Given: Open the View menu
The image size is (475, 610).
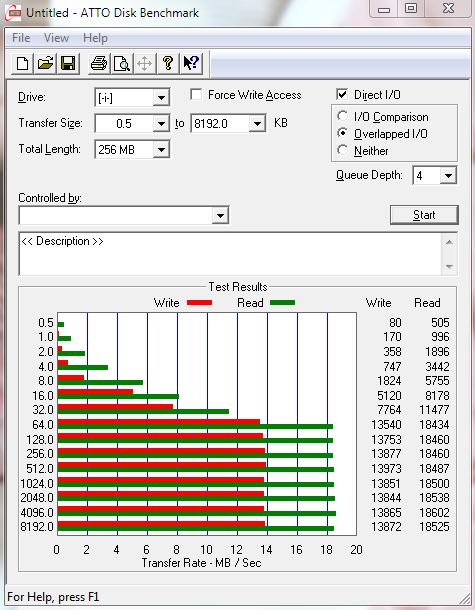Looking at the screenshot, I should 56,38.
